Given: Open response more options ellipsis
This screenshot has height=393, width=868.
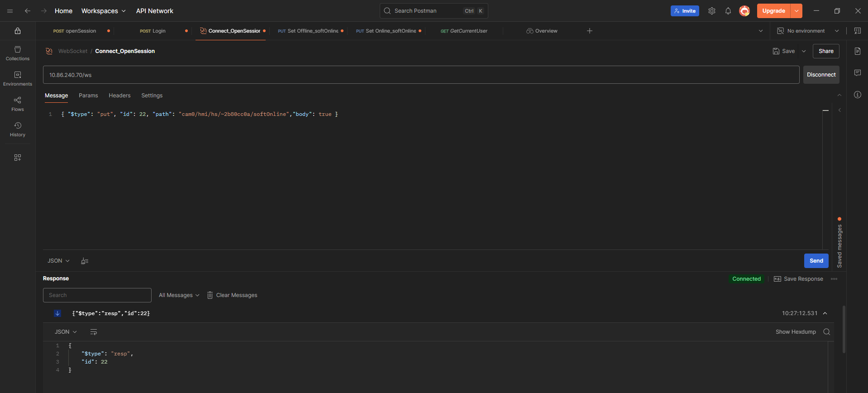Looking at the screenshot, I should pyautogui.click(x=834, y=279).
